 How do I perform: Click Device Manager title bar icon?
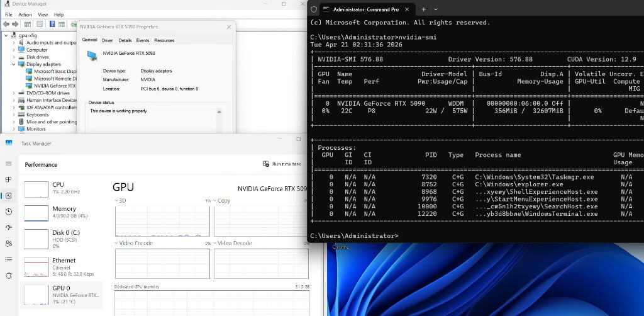pyautogui.click(x=6, y=4)
